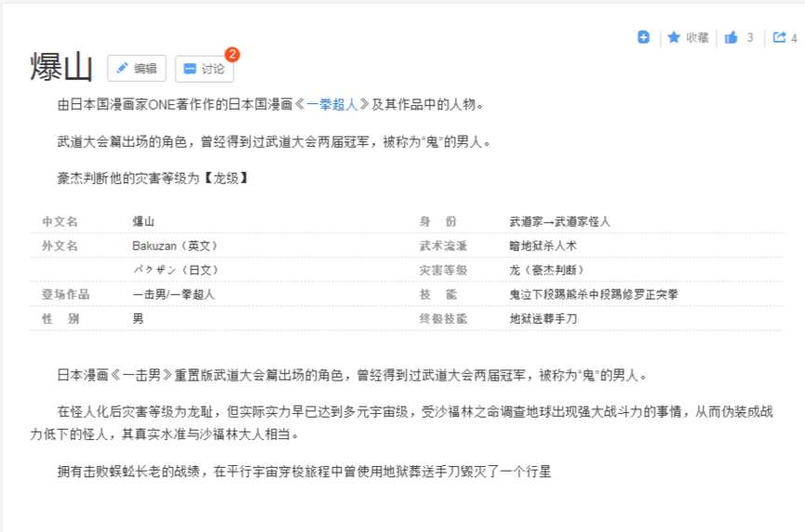Select the Japanese name バクザン（日文）
Image resolution: width=805 pixels, height=532 pixels.
(176, 270)
